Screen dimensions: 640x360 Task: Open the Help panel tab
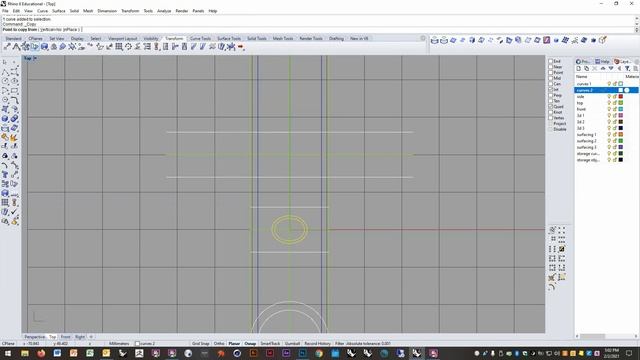pyautogui.click(x=602, y=61)
